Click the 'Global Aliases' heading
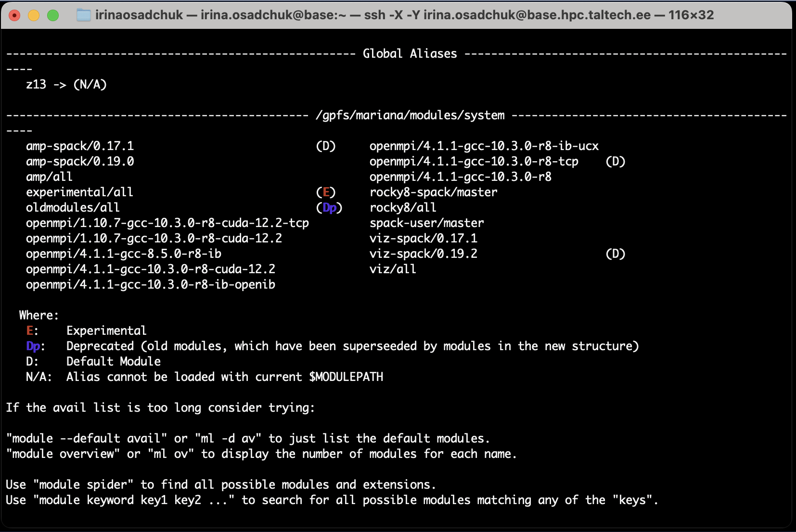Image resolution: width=796 pixels, height=532 pixels. pos(410,53)
